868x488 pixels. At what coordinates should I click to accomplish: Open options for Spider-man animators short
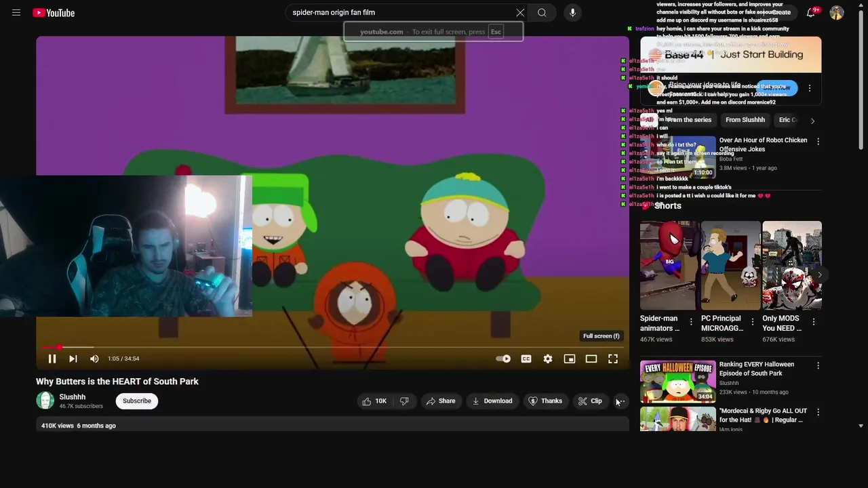(691, 322)
